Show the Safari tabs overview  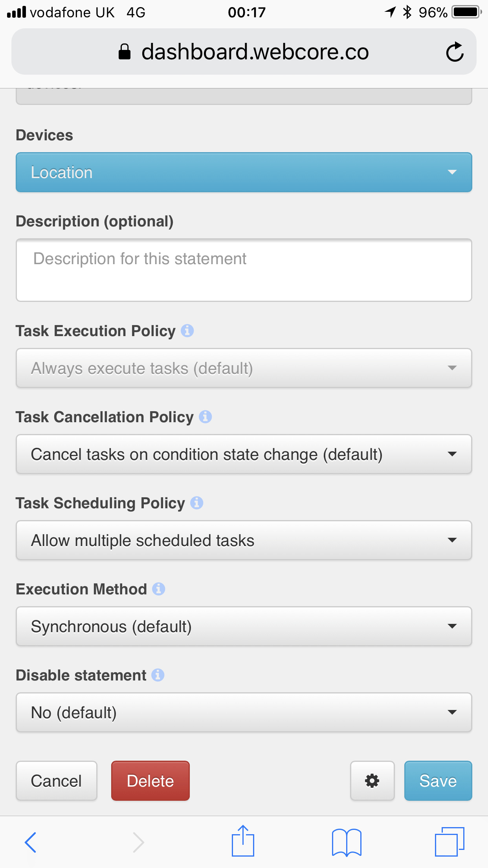[x=449, y=842]
